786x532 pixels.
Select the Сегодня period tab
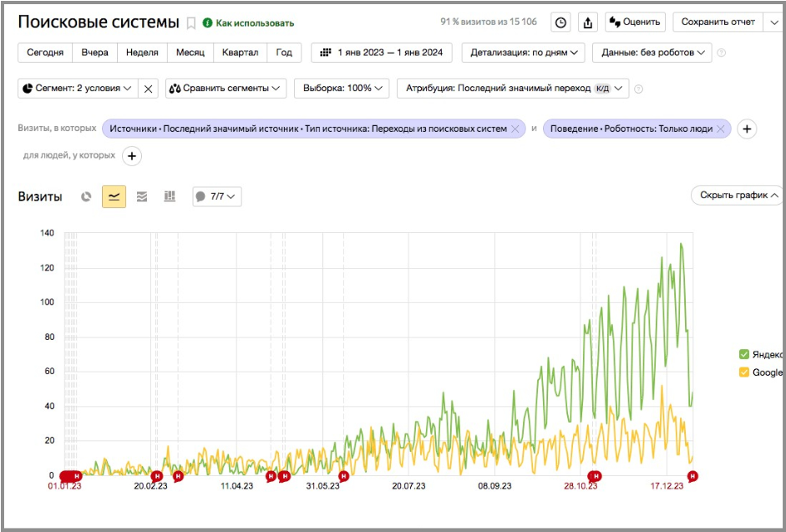(x=45, y=53)
